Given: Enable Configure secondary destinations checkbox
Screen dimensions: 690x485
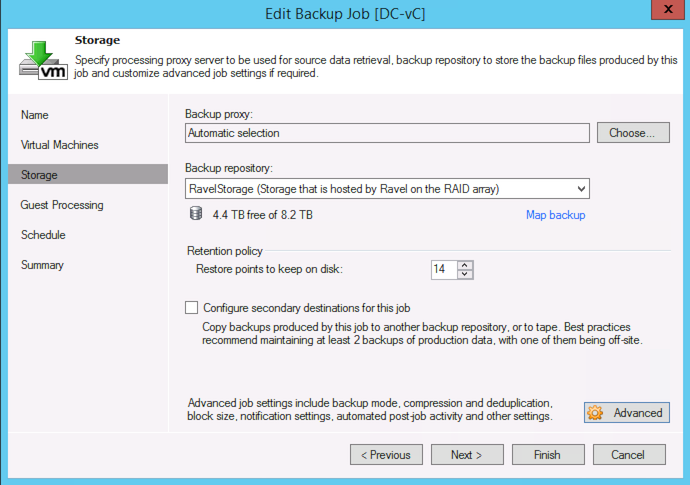Looking at the screenshot, I should 192,308.
